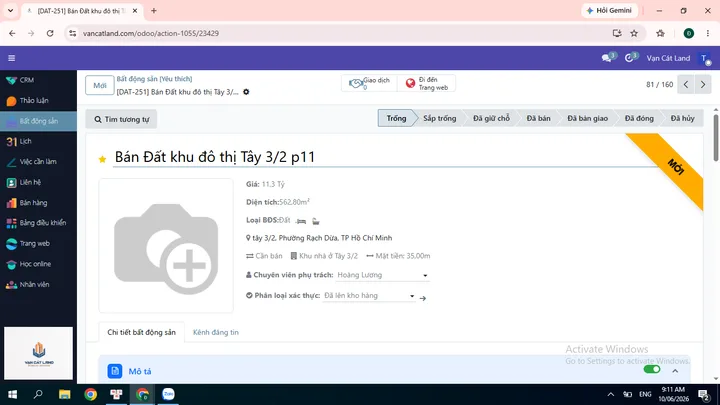Image resolution: width=720 pixels, height=405 pixels.
Task: Open external link arrow beside Phân loại xác thực
Action: click(x=423, y=298)
